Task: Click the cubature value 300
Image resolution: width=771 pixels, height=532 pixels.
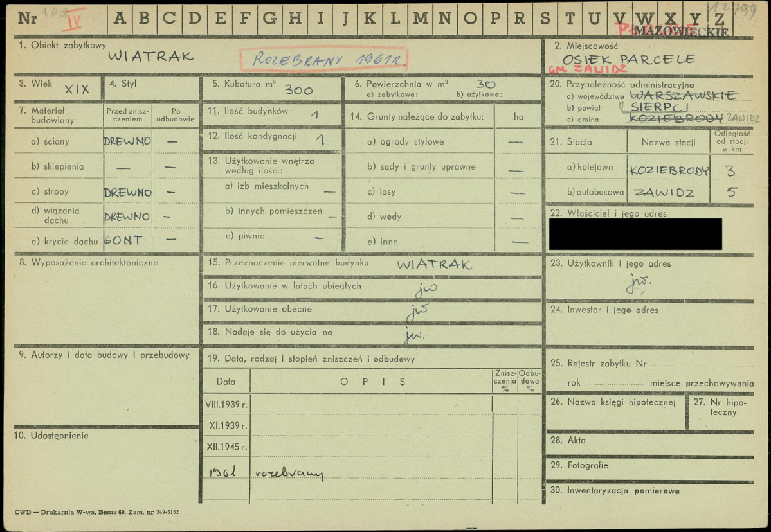Action: click(299, 91)
